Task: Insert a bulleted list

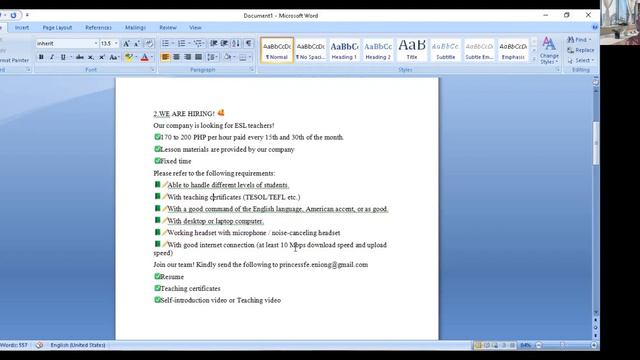Action: pyautogui.click(x=165, y=43)
